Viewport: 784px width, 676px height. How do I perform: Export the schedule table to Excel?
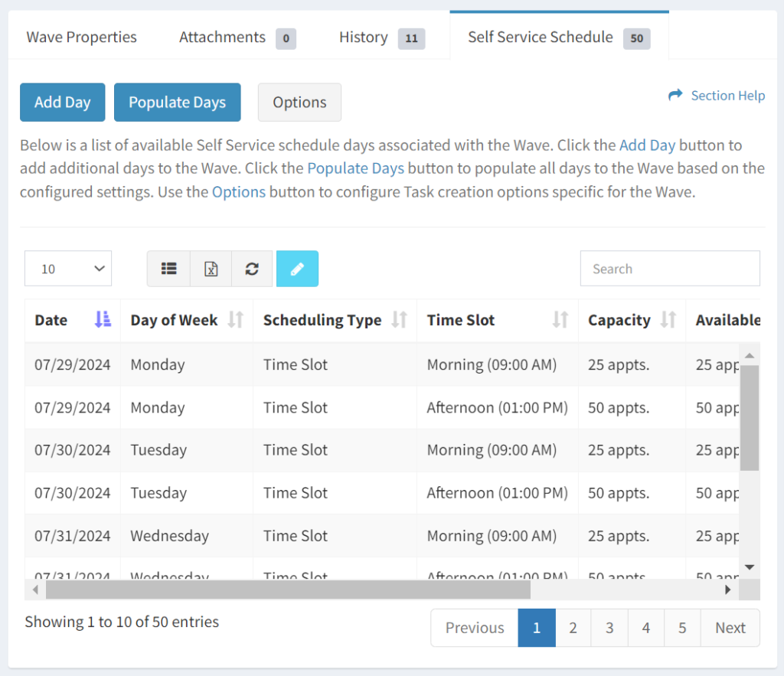click(x=211, y=269)
